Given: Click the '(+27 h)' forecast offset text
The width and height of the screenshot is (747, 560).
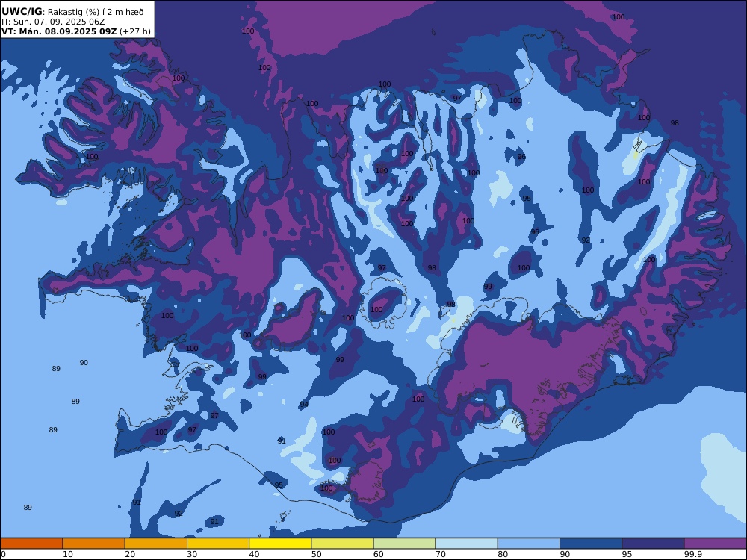Looking at the screenshot, I should [x=134, y=31].
